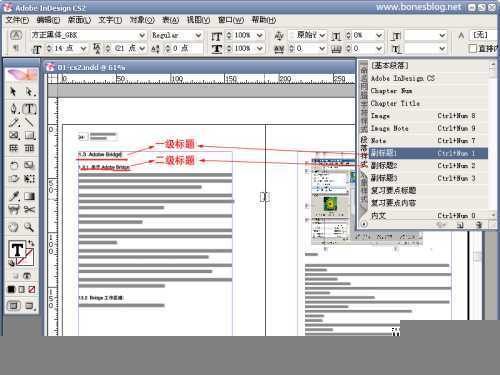Click the swap fill and stroke arrows

pos(31,243)
